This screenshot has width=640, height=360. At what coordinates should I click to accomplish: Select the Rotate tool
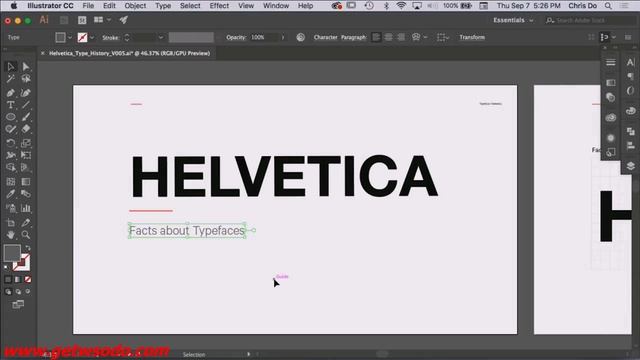11,143
